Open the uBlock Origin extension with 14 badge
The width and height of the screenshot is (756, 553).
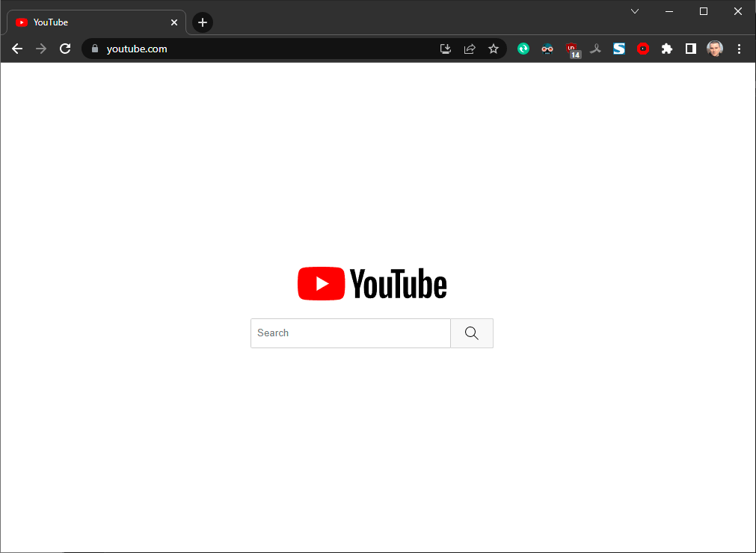pyautogui.click(x=573, y=49)
